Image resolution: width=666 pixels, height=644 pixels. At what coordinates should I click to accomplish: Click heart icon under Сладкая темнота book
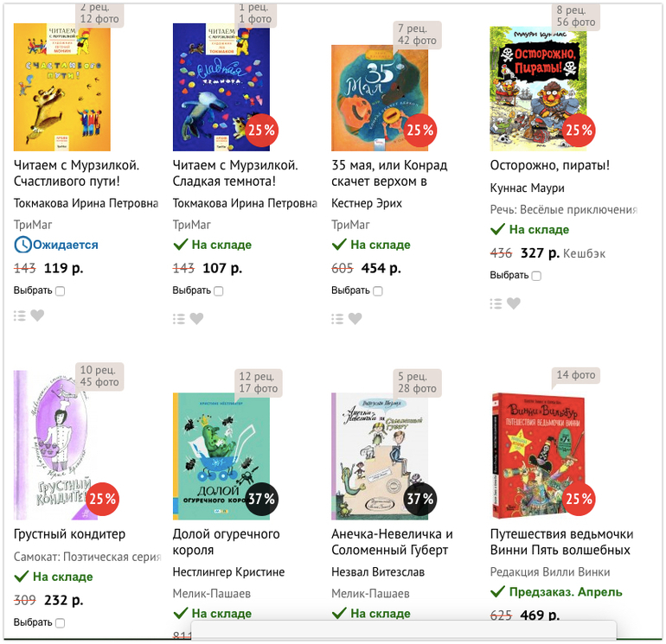click(x=196, y=318)
